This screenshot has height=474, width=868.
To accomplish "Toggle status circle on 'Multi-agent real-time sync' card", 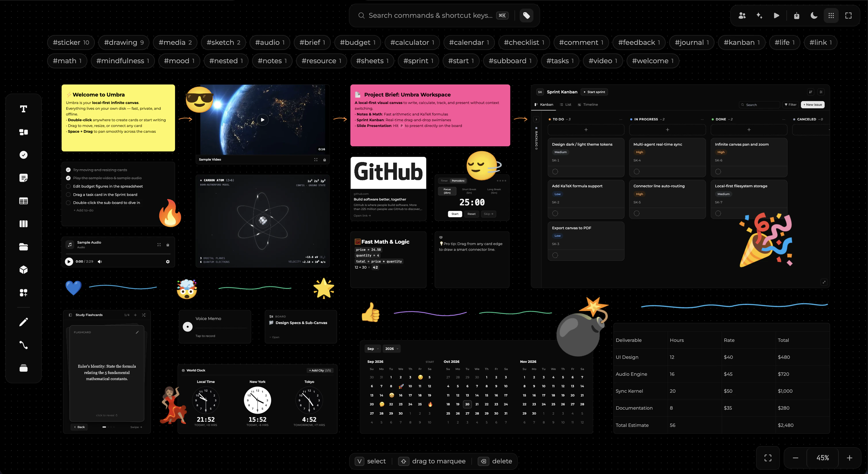I will (637, 172).
